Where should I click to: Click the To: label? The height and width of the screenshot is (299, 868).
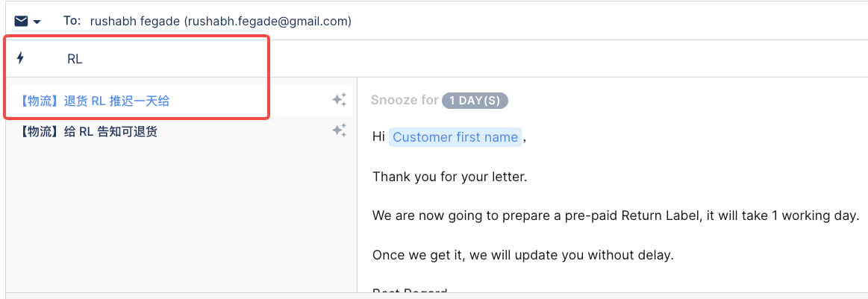tap(72, 21)
